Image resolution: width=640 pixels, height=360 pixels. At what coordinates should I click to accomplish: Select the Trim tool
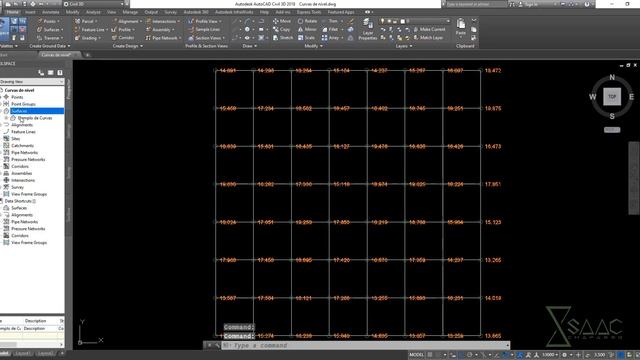click(x=331, y=21)
